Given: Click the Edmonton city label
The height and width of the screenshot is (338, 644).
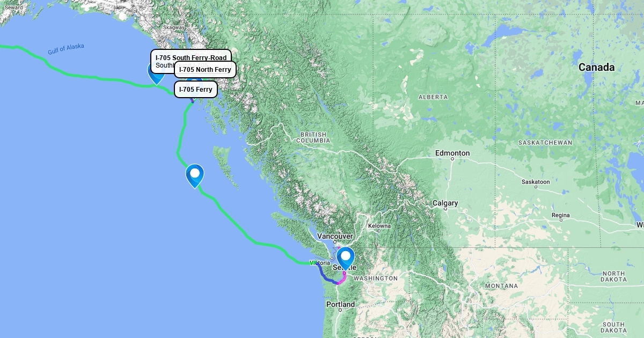Looking at the screenshot, I should [452, 153].
